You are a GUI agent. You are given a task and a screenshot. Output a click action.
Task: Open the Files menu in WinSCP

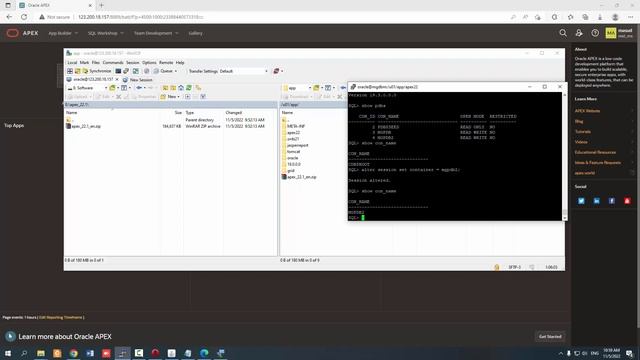(96, 62)
